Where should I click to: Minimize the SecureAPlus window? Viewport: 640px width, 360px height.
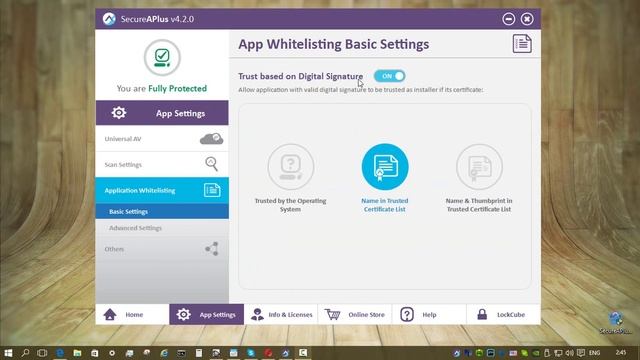click(x=509, y=19)
